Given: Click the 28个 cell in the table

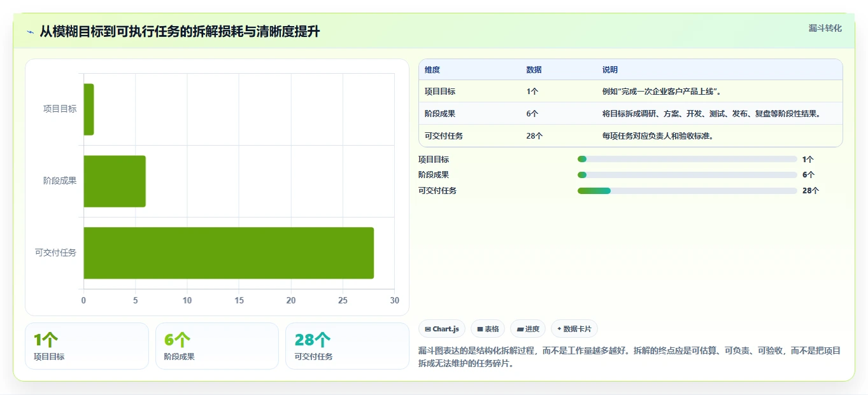Looking at the screenshot, I should point(535,136).
